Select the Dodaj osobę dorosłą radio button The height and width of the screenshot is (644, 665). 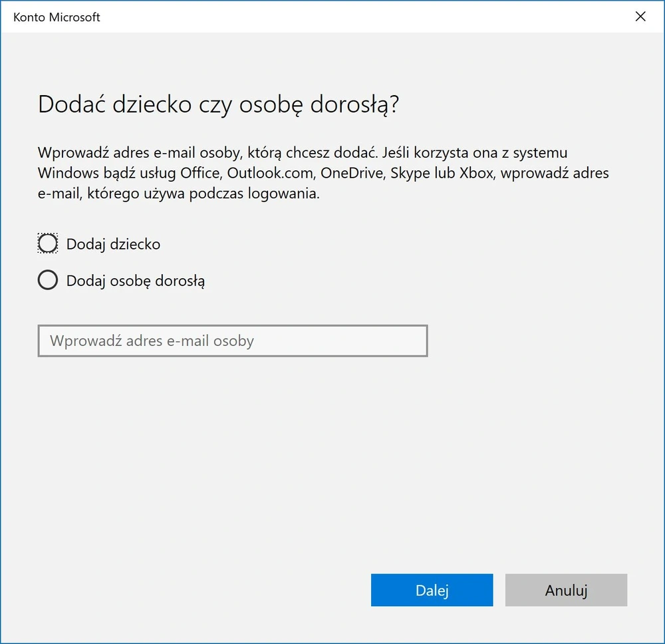[47, 280]
